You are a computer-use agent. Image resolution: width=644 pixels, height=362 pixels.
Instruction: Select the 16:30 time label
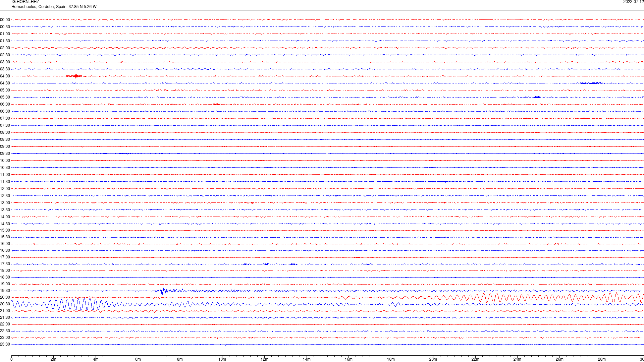click(x=5, y=250)
